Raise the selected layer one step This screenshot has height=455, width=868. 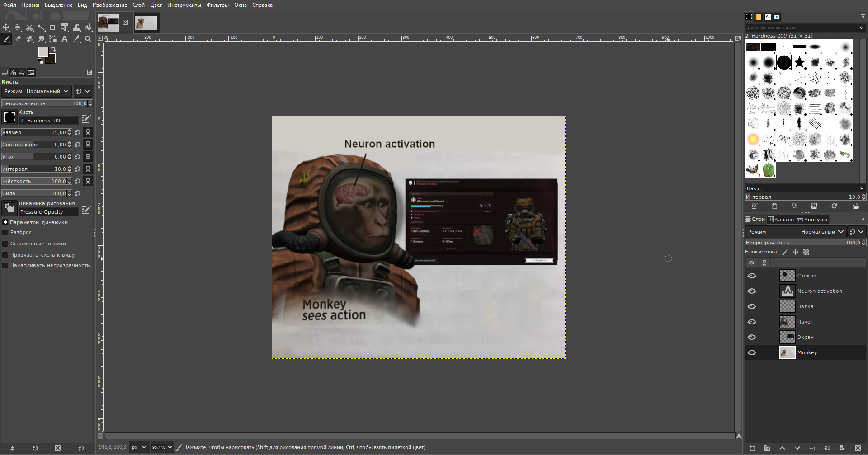782,448
